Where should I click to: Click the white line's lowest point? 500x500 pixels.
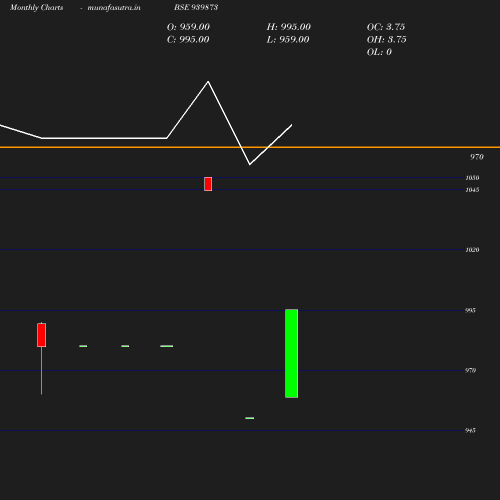coord(250,164)
